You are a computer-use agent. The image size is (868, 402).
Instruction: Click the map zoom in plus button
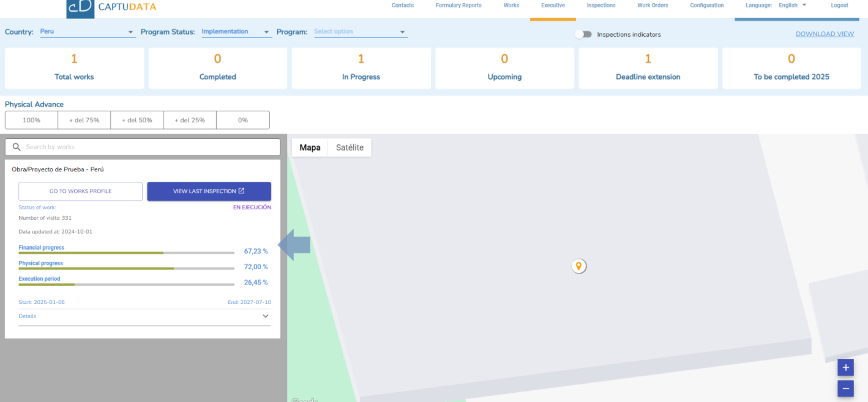point(845,368)
